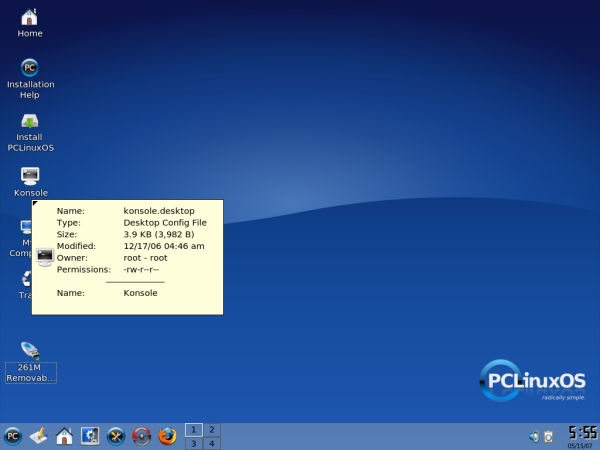Open the volume speaker tray icon
600x450 pixels.
(534, 436)
